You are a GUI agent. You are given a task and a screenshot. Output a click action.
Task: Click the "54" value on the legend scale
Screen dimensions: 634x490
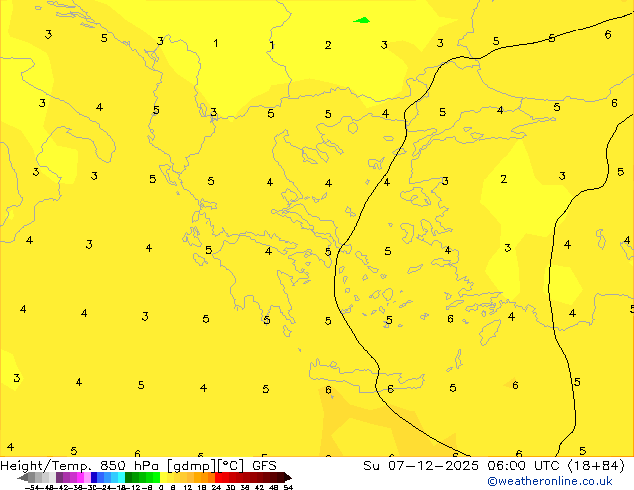coord(288,487)
